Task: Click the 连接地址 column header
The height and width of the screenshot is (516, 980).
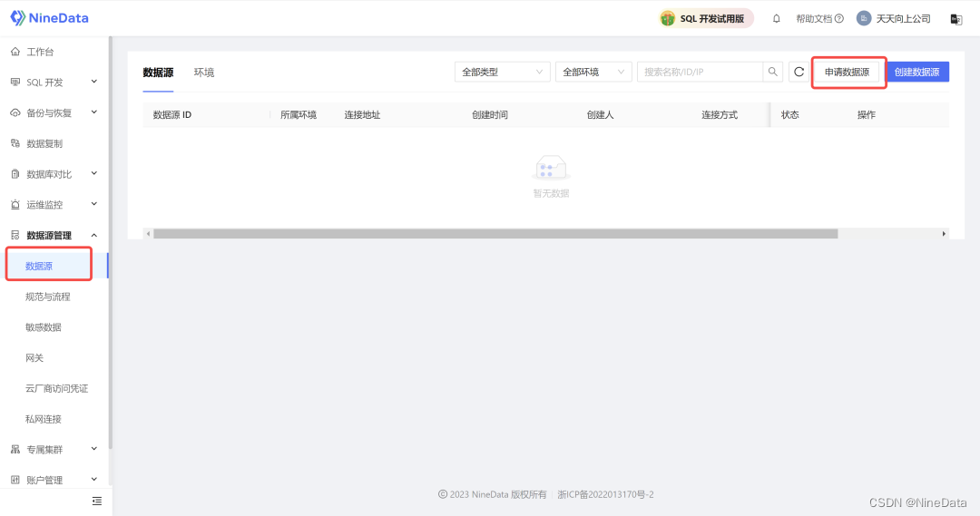Action: pyautogui.click(x=362, y=115)
